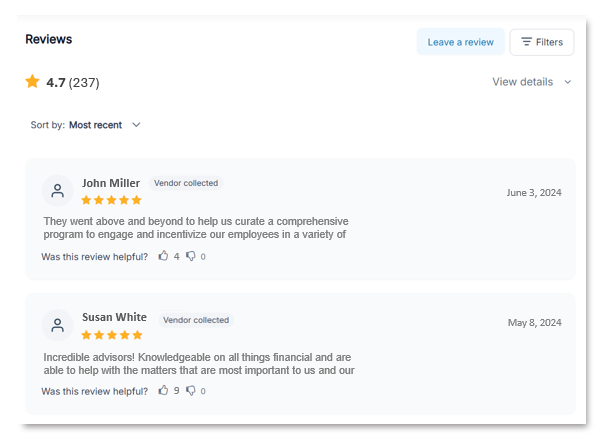Click thumbs up on John Miller's review

(163, 257)
